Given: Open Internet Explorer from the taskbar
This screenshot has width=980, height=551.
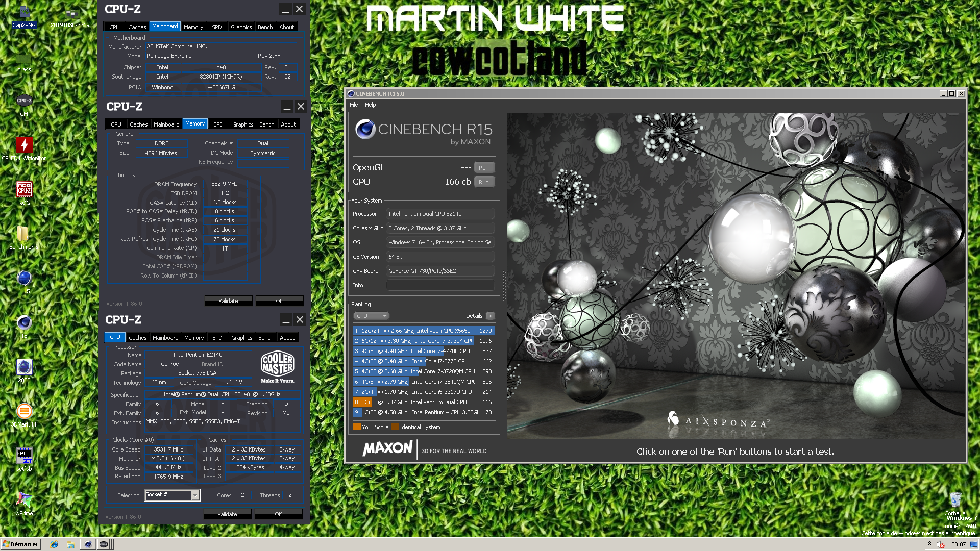Looking at the screenshot, I should tap(54, 544).
